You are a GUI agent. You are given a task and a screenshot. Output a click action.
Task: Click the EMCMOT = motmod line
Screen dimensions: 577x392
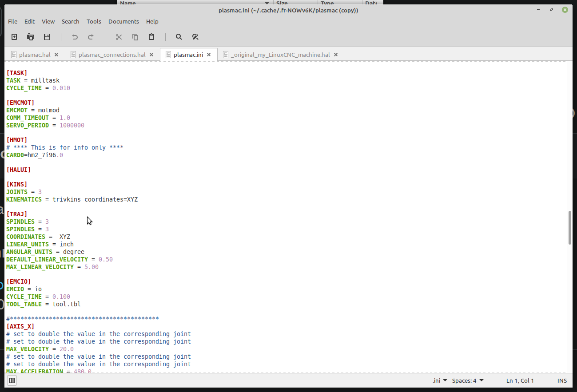pyautogui.click(x=33, y=110)
